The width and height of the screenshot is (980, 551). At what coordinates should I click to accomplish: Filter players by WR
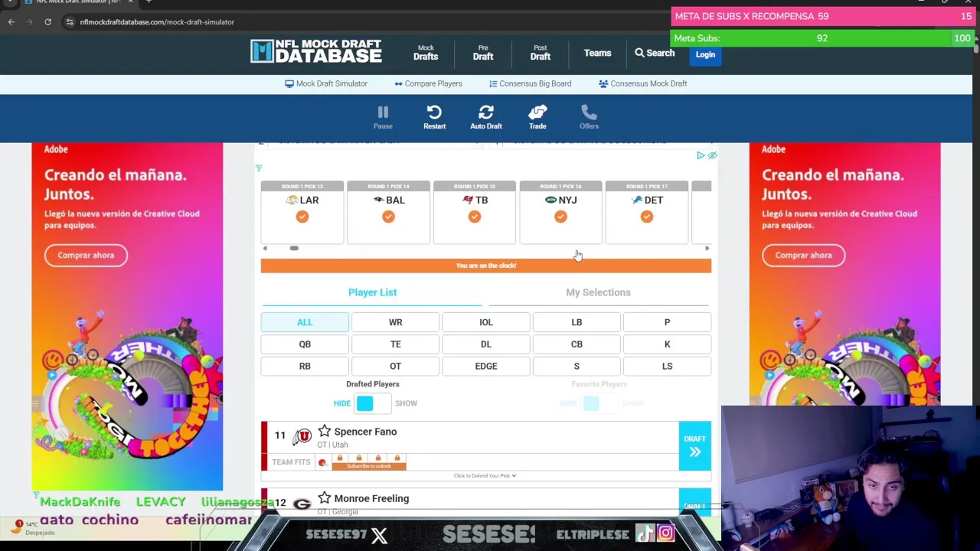pos(395,322)
